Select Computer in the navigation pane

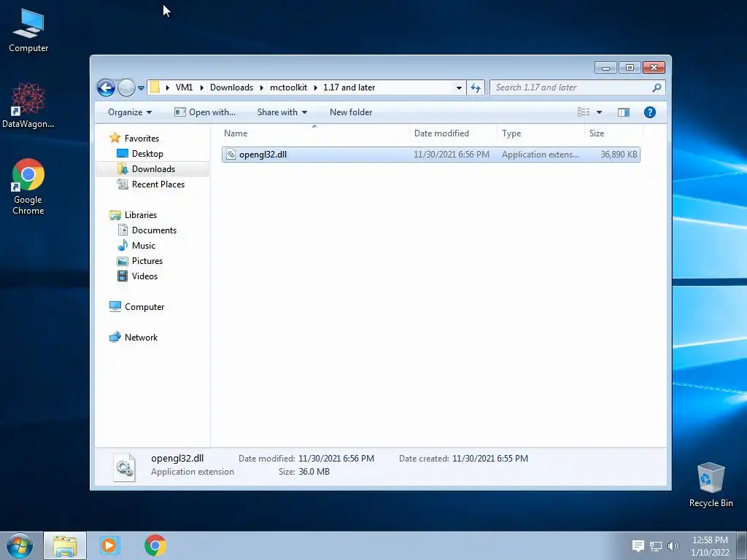click(x=144, y=307)
